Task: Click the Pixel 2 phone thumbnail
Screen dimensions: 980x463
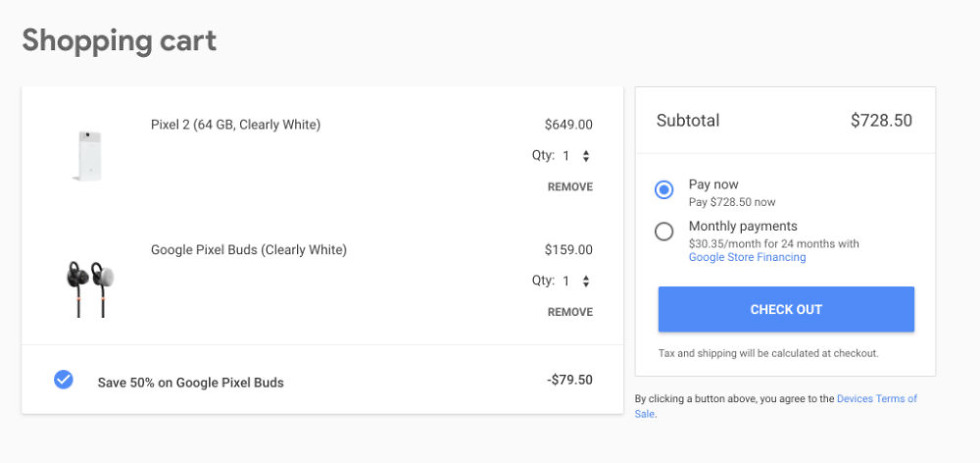Action: 87,155
